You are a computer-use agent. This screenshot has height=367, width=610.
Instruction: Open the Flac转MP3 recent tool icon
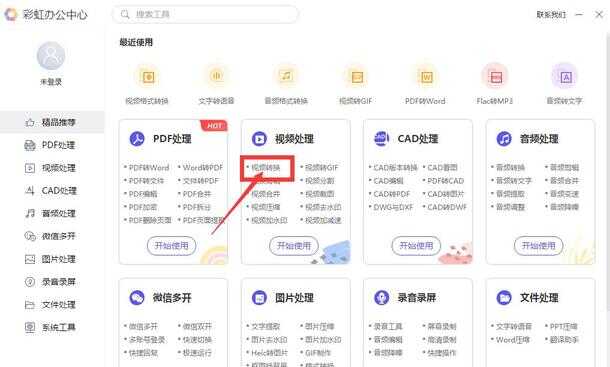pos(496,77)
